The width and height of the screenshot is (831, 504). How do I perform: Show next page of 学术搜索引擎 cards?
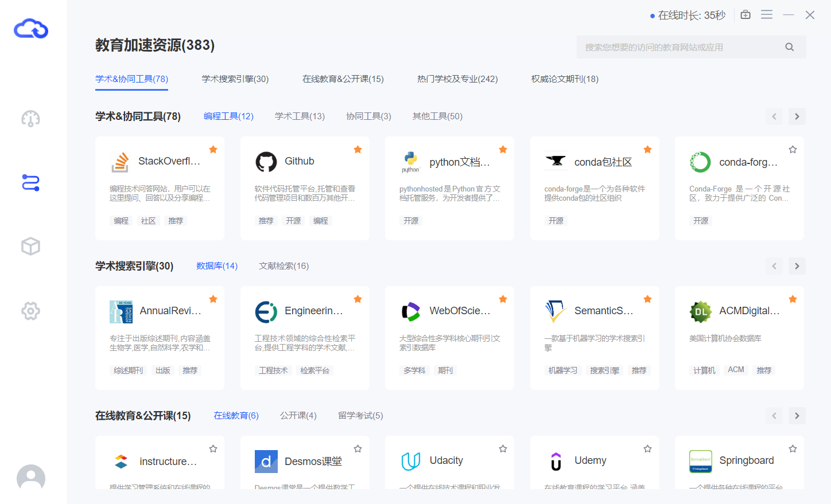pyautogui.click(x=797, y=266)
